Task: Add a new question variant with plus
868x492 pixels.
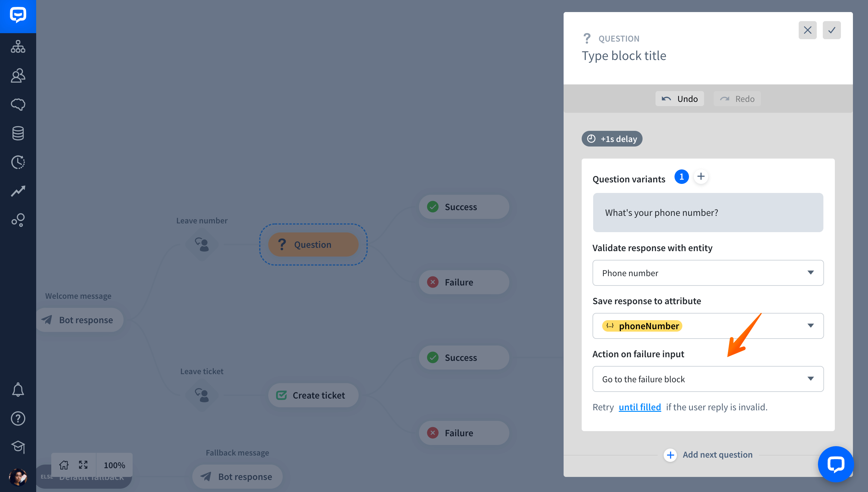Action: click(x=701, y=176)
